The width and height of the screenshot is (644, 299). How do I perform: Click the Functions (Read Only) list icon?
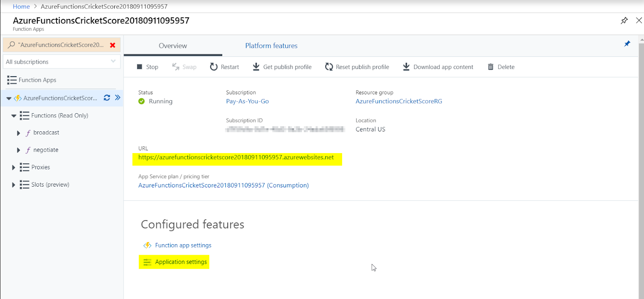[25, 116]
